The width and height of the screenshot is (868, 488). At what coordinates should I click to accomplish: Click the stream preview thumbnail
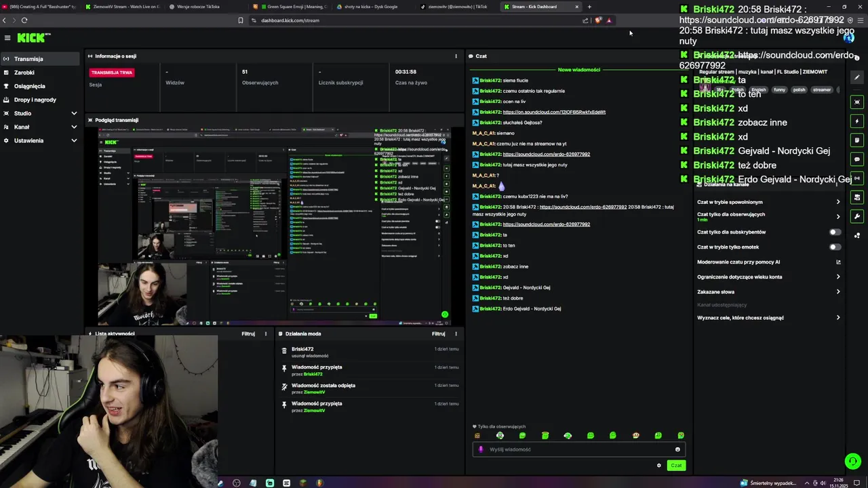pyautogui.click(x=274, y=226)
